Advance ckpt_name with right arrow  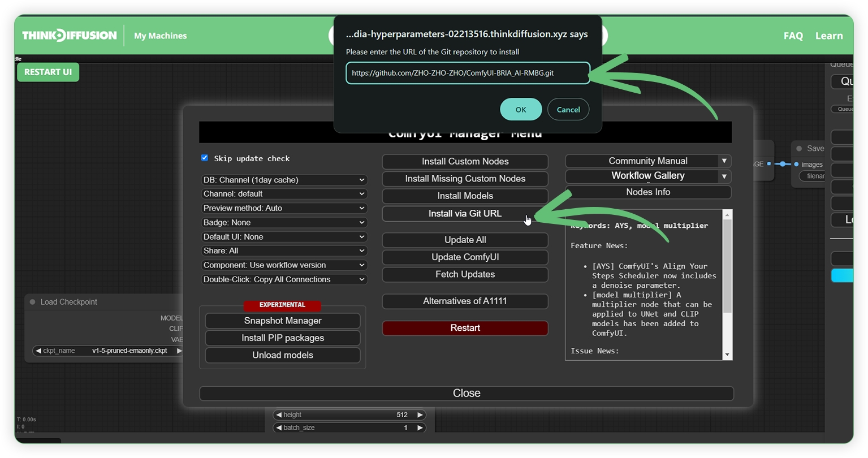[179, 351]
